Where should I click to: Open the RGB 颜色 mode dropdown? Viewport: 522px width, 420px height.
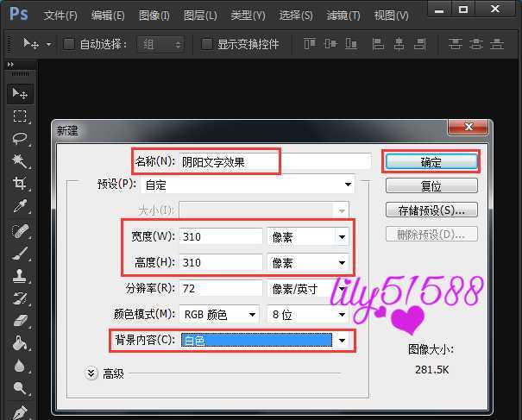coord(219,315)
